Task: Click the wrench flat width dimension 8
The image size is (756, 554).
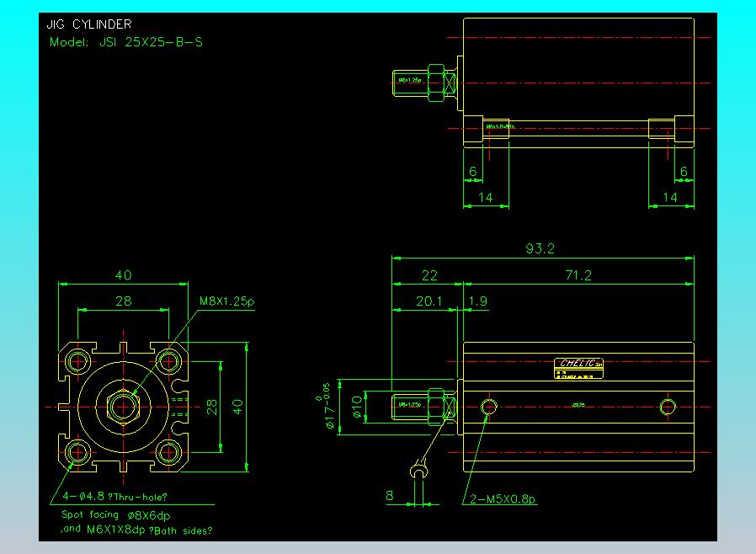Action: click(x=391, y=496)
